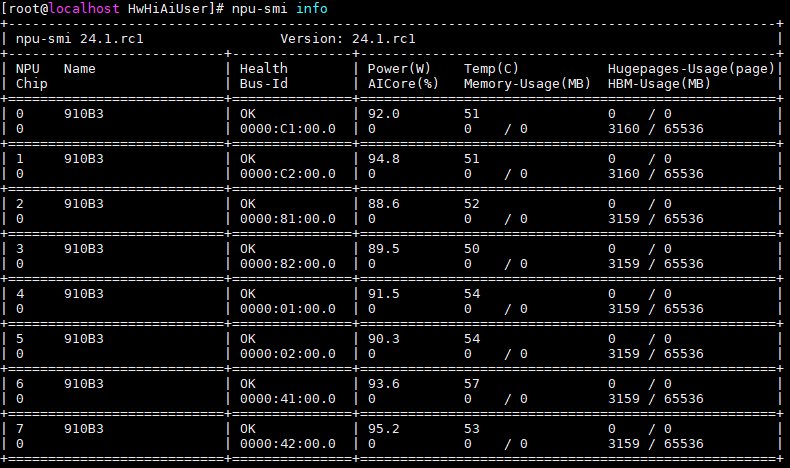Select HBM usage '3160 / 65536' for 0000:C2:00.0
Viewport: 790px width, 468px height.
coord(655,174)
